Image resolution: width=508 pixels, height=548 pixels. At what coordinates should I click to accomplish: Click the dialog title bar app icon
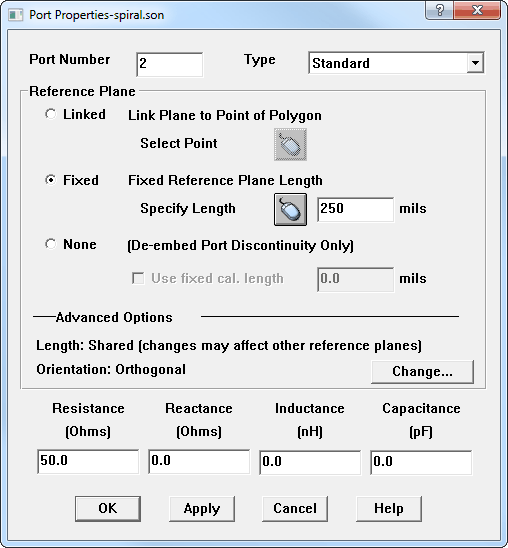pos(16,15)
